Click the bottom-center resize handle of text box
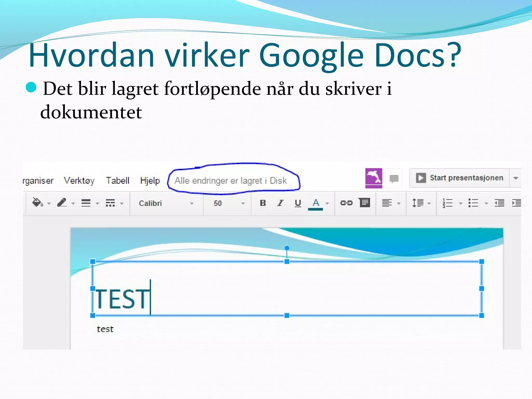This screenshot has height=399, width=532. (287, 315)
